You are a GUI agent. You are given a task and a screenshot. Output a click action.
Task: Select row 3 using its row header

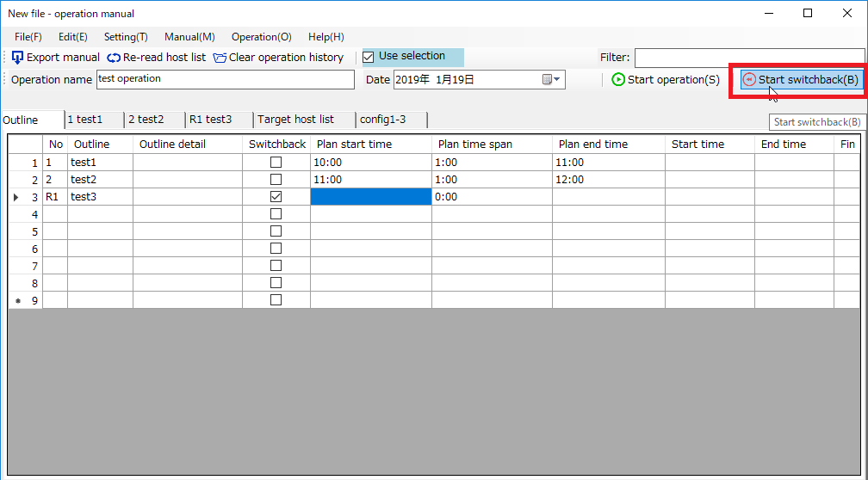pos(25,197)
